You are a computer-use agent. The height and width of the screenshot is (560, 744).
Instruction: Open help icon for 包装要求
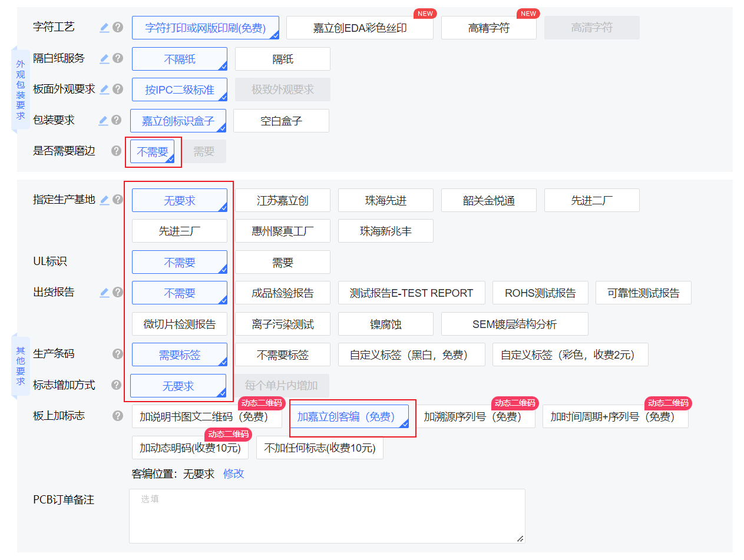point(118,120)
